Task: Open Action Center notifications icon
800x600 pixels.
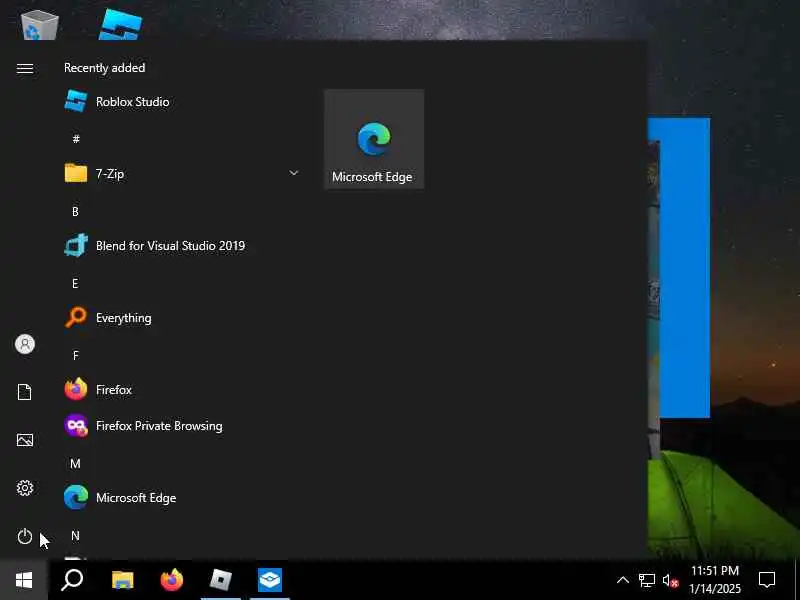Action: (x=767, y=580)
